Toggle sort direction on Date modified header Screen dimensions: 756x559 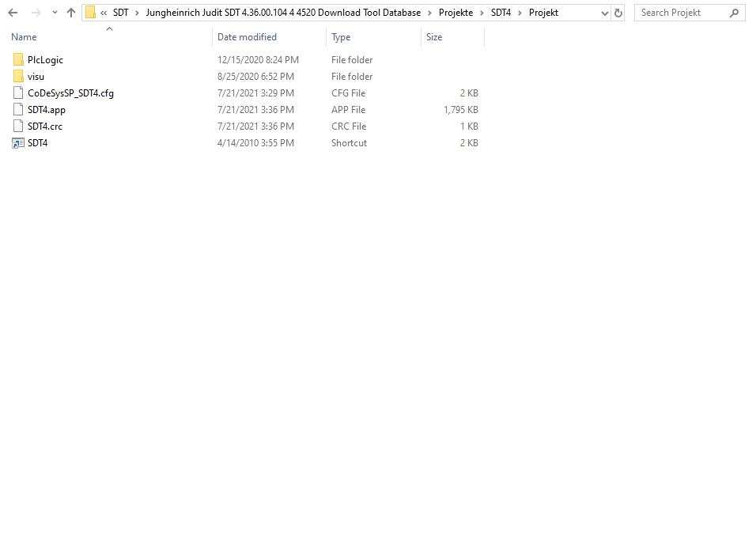pos(247,36)
